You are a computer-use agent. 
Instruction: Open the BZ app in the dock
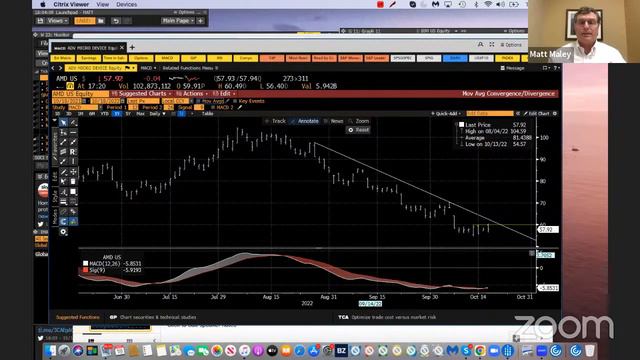pos(341,351)
